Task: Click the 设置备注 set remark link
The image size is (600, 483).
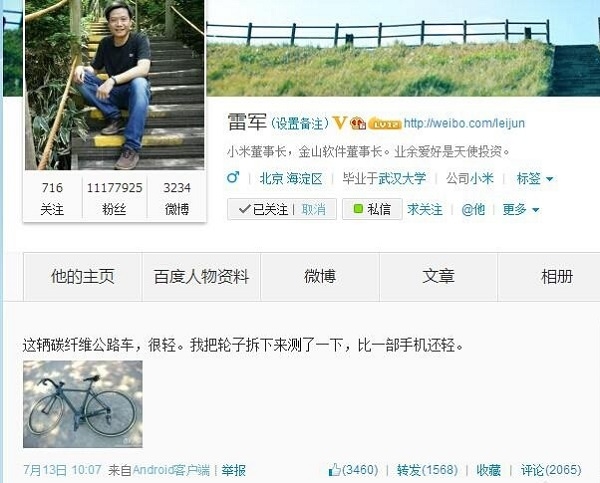Action: point(300,124)
